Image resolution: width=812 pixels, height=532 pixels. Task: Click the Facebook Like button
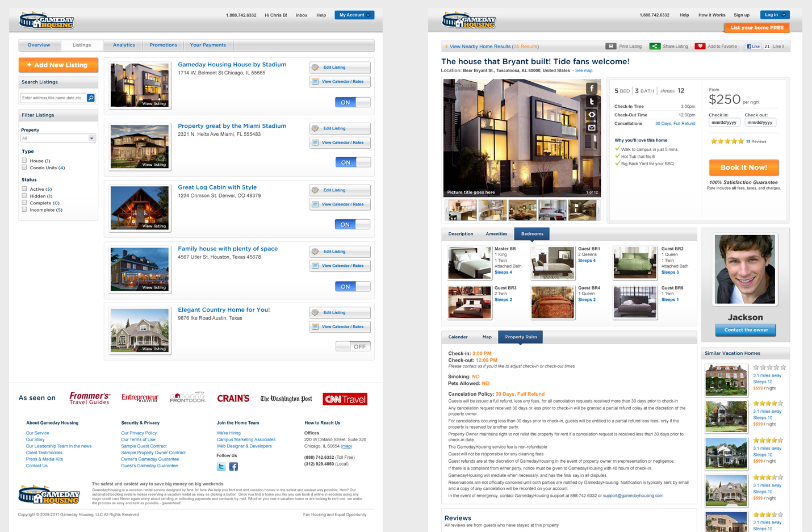tap(753, 47)
